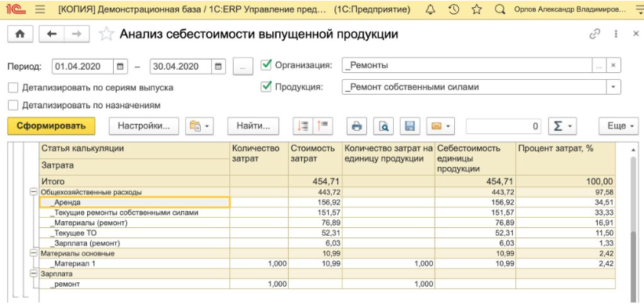644x308 pixels.
Task: Open calendar for end date 30.04.2020
Action: pyautogui.click(x=219, y=67)
